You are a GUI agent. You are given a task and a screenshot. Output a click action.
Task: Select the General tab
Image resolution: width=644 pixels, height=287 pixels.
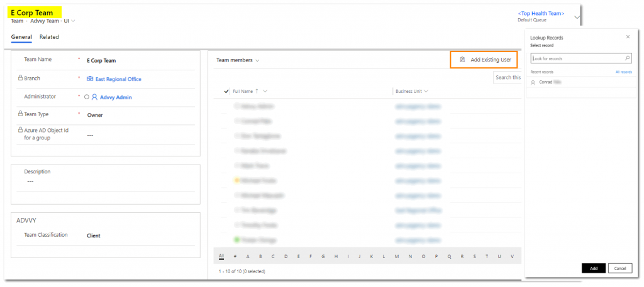point(21,37)
